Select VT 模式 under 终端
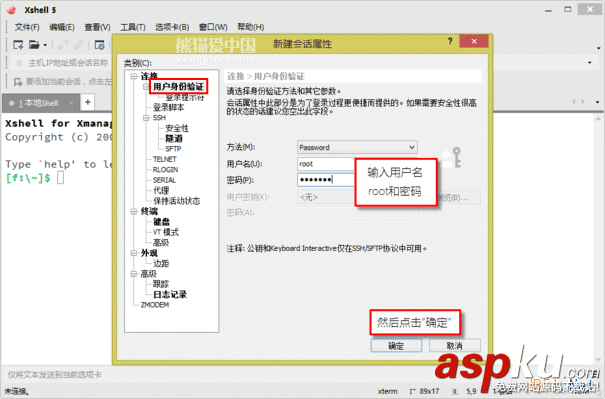The height and width of the screenshot is (399, 605). coord(166,232)
